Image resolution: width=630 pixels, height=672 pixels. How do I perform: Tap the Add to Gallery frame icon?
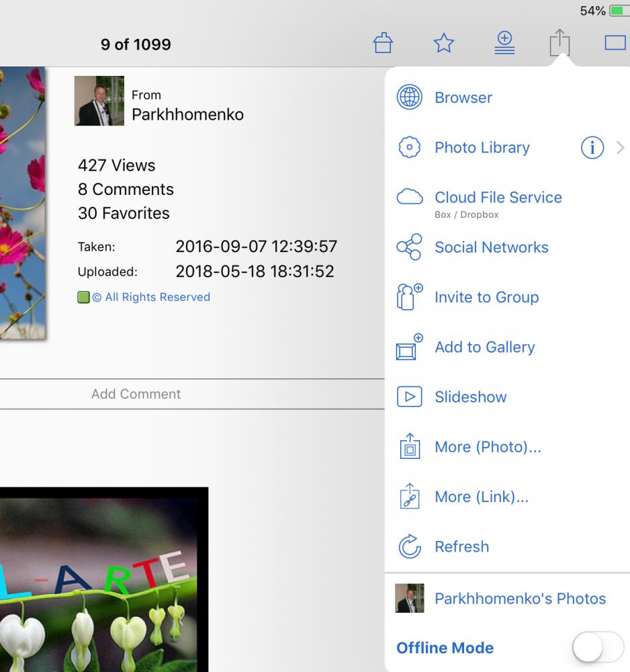410,347
